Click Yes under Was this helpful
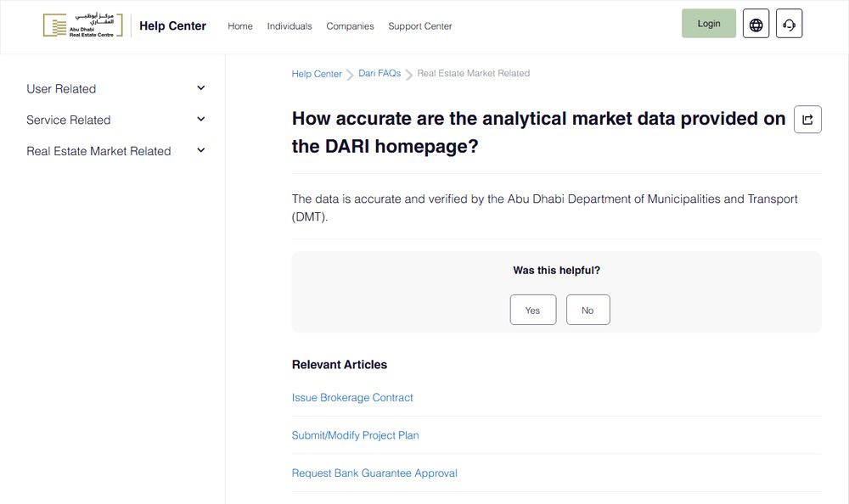The image size is (849, 504). tap(533, 310)
